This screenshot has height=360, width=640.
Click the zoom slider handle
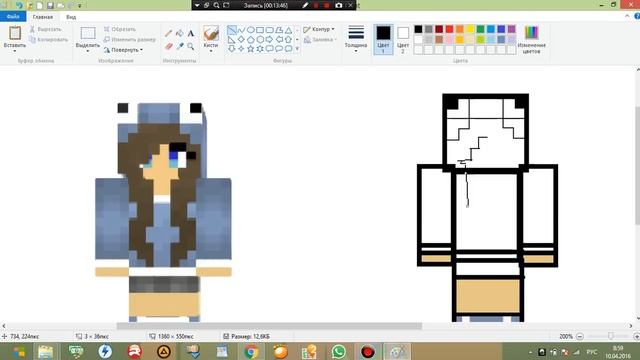click(x=611, y=336)
